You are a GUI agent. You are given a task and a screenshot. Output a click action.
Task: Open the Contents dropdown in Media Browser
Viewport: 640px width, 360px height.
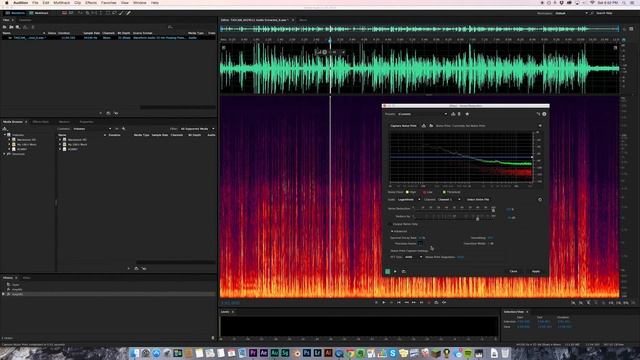coord(92,129)
